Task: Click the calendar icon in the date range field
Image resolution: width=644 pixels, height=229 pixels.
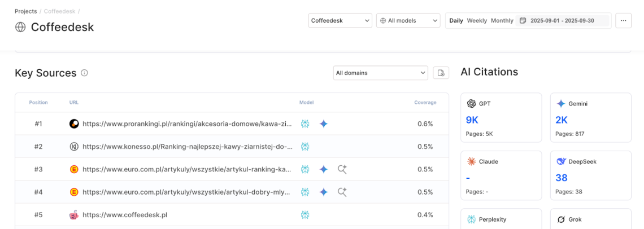Action: click(523, 20)
